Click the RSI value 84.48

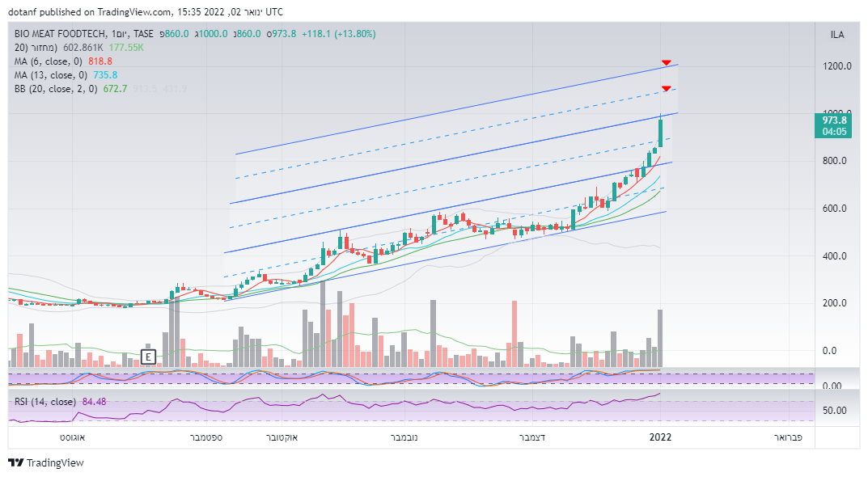(94, 402)
